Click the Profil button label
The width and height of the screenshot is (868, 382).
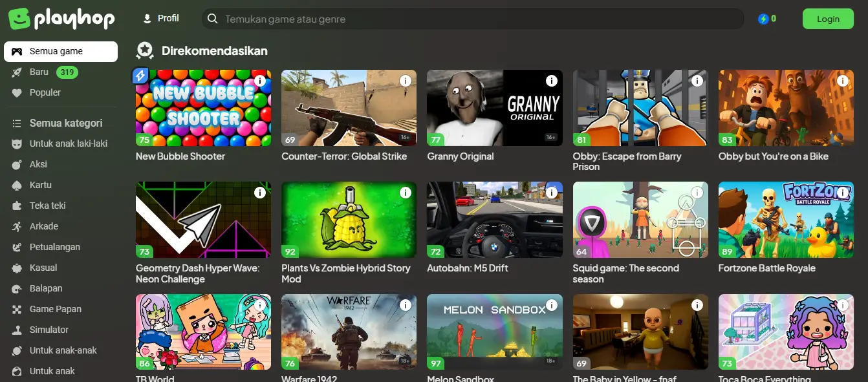point(168,18)
